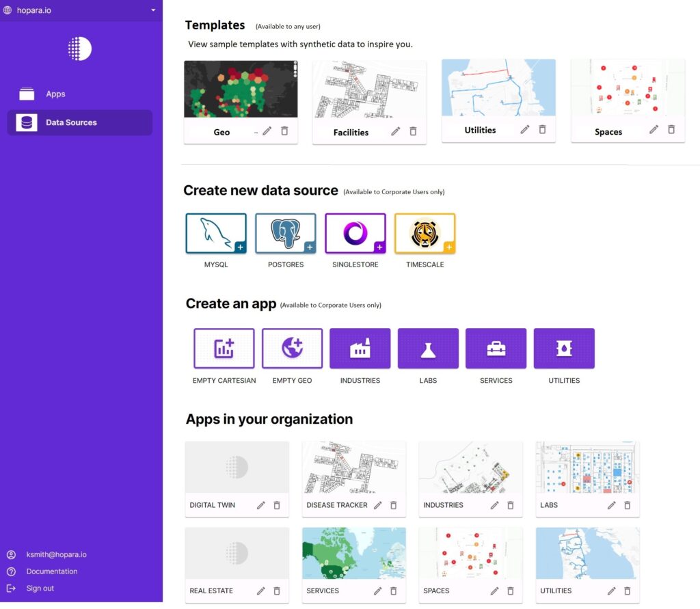The width and height of the screenshot is (700, 609).
Task: Click the Hopara logo in sidebar
Action: [x=80, y=49]
